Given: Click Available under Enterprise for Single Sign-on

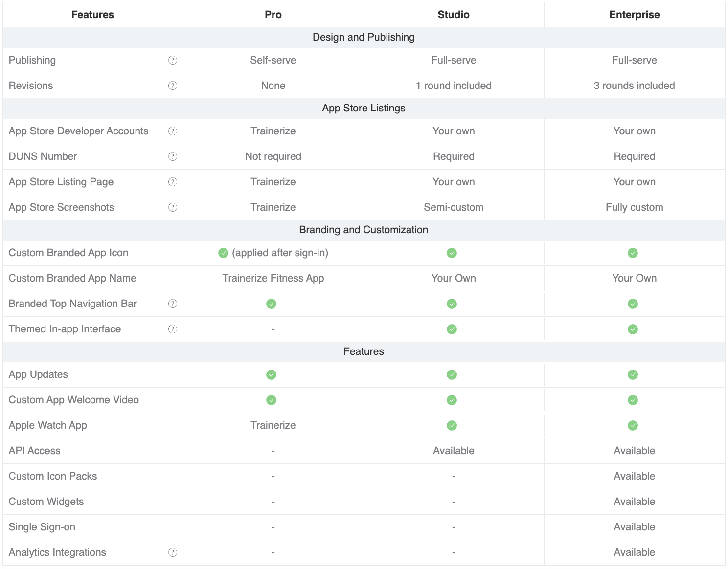Looking at the screenshot, I should [x=635, y=527].
